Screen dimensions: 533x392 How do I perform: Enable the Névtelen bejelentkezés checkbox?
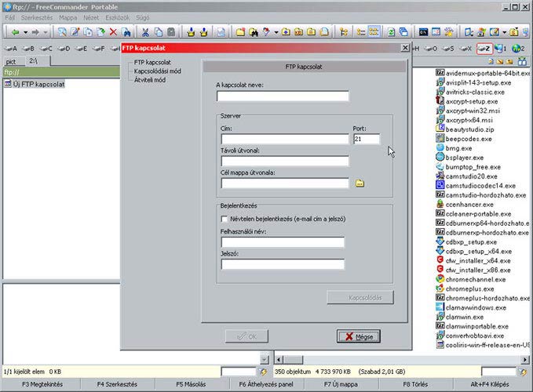coord(225,219)
